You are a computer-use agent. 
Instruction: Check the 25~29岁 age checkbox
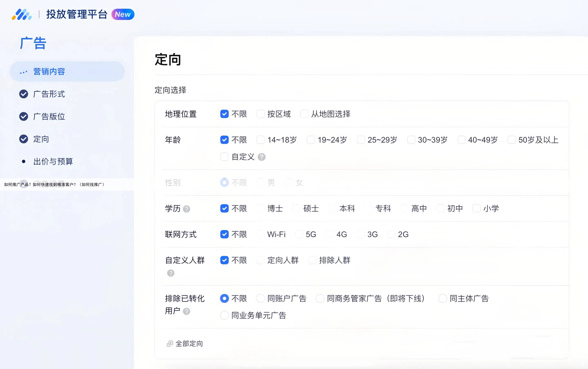[361, 140]
